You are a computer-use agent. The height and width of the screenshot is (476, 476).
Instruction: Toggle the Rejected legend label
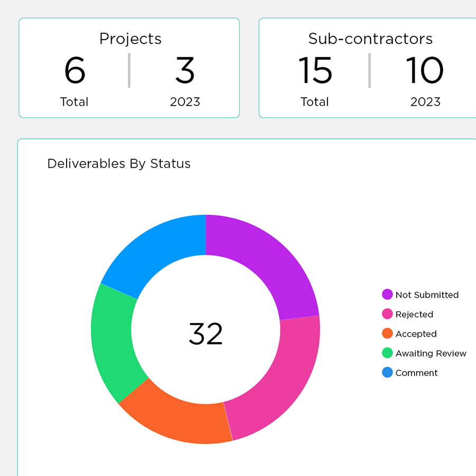pyautogui.click(x=414, y=314)
